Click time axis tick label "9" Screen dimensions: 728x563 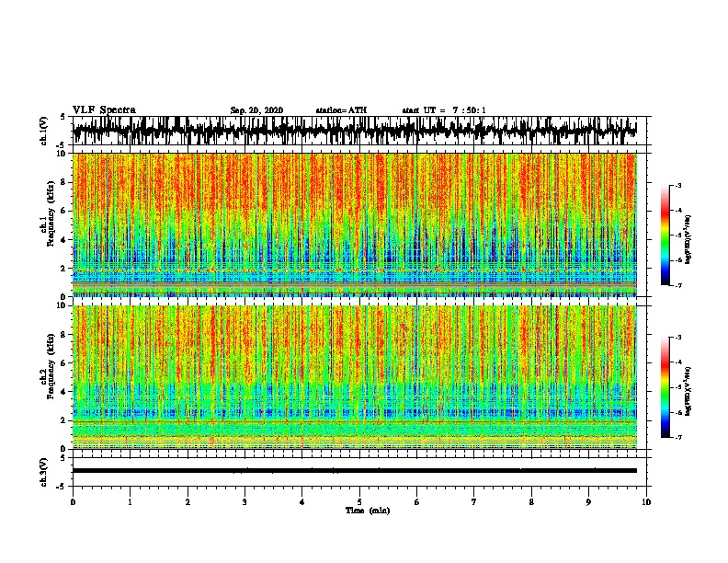point(588,502)
